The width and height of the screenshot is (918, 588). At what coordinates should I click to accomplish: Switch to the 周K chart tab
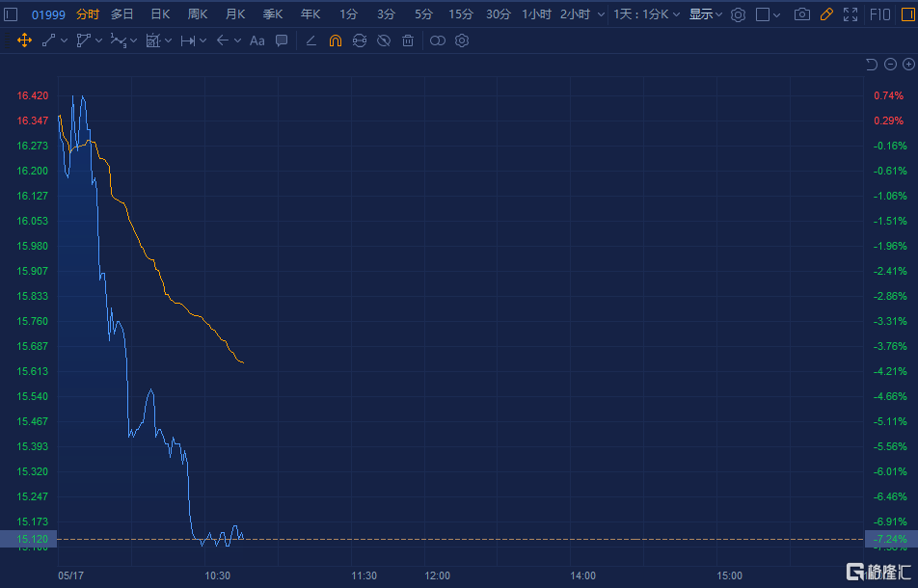[198, 14]
